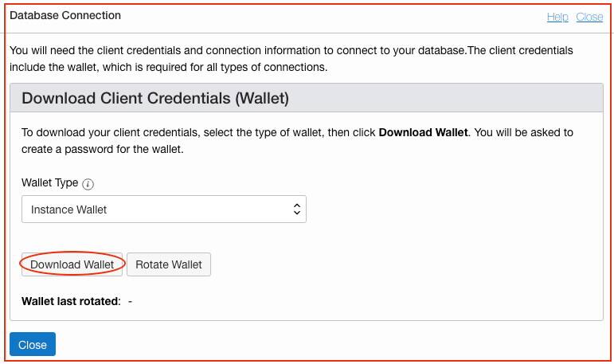Open the Wallet Type dropdown
614x364 pixels.
pos(163,209)
